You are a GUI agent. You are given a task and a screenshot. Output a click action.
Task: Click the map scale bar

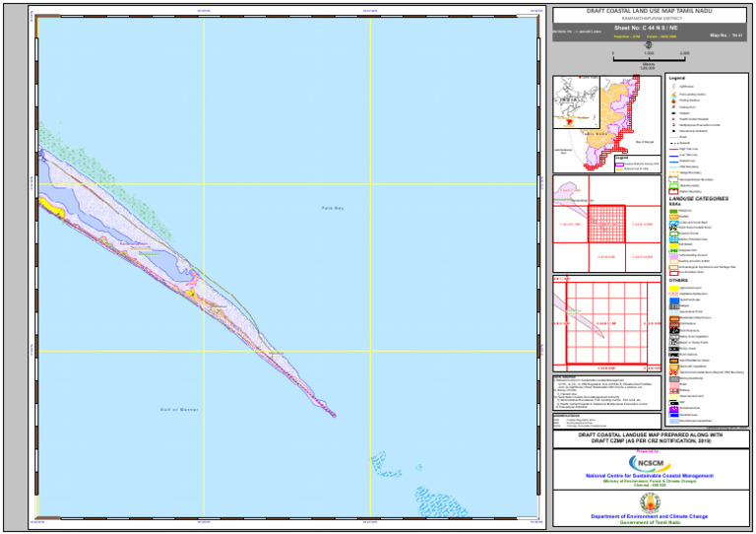[x=649, y=58]
